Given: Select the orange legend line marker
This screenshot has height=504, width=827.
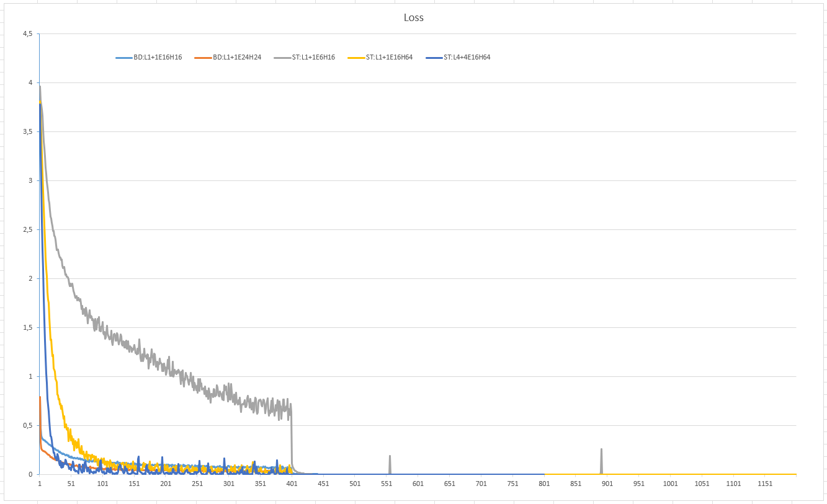Looking at the screenshot, I should point(203,58).
